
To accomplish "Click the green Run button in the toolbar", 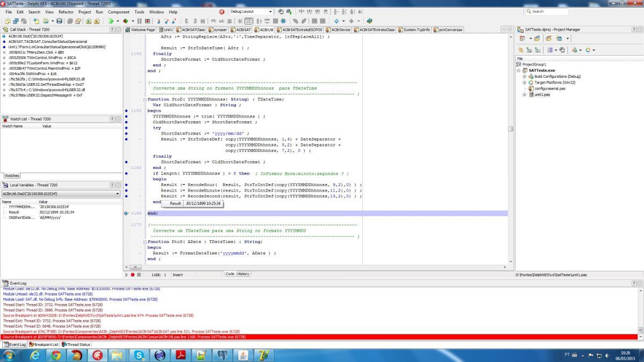I will (111, 21).
